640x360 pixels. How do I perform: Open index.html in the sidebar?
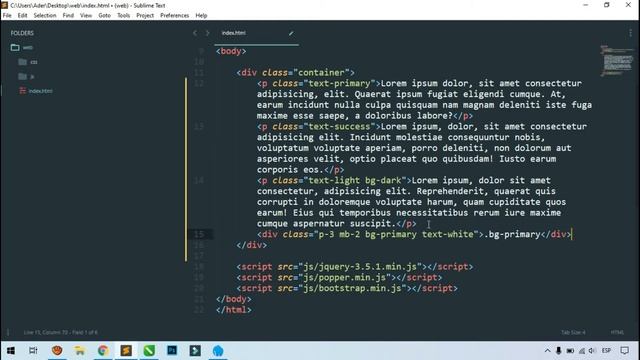40,91
